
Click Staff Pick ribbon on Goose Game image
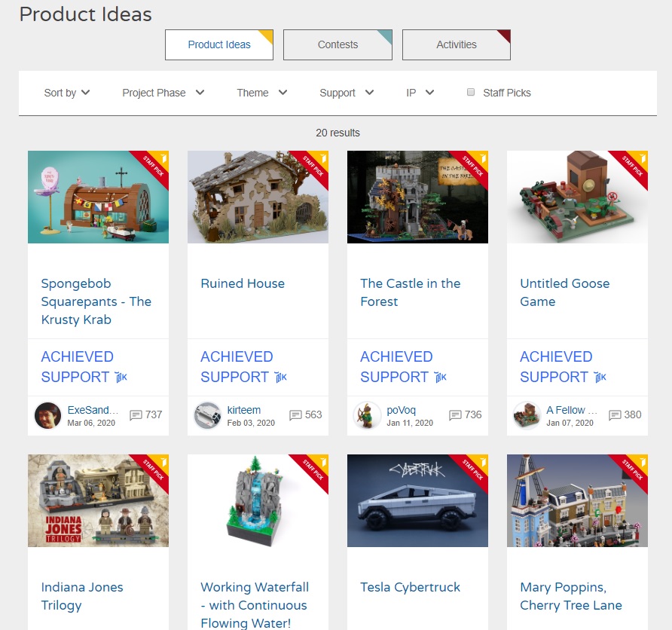(632, 167)
